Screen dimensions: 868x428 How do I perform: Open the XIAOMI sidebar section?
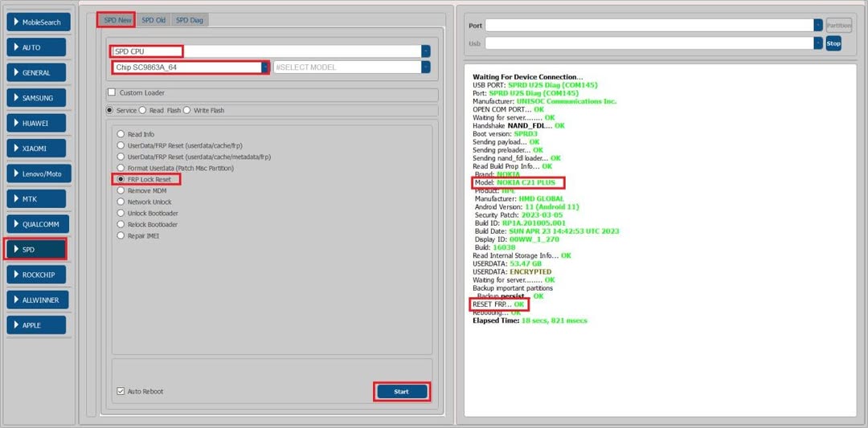coord(36,149)
